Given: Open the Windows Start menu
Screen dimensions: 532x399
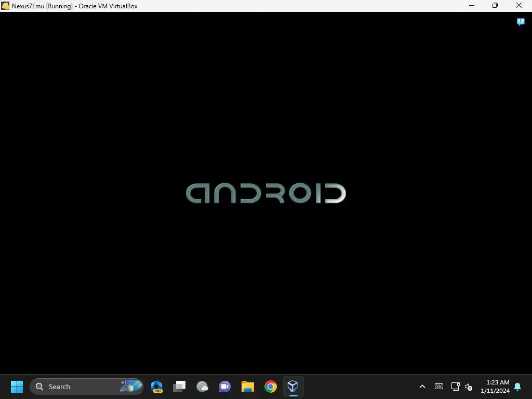Looking at the screenshot, I should [x=17, y=387].
